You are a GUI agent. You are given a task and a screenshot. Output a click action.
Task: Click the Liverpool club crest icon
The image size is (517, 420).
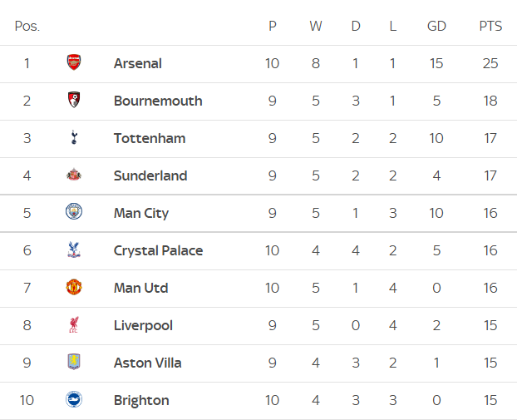[74, 325]
